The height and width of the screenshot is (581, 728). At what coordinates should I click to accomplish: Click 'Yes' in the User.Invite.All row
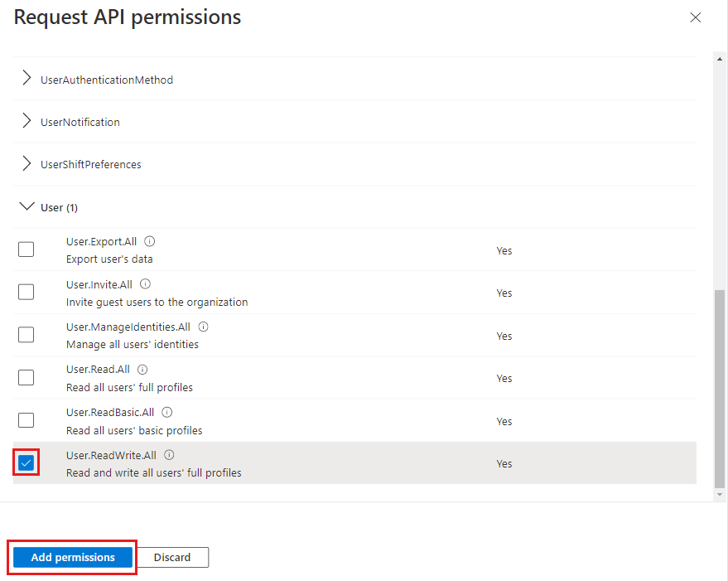[504, 293]
